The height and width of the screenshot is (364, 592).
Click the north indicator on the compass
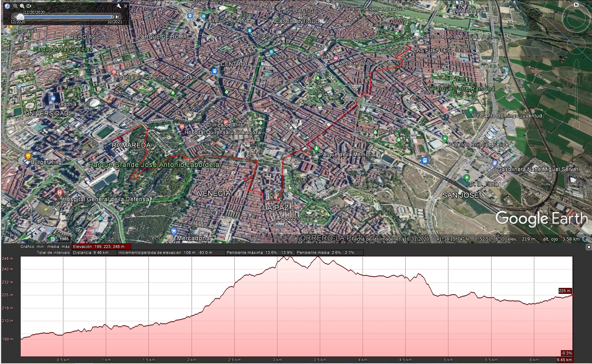pyautogui.click(x=576, y=5)
